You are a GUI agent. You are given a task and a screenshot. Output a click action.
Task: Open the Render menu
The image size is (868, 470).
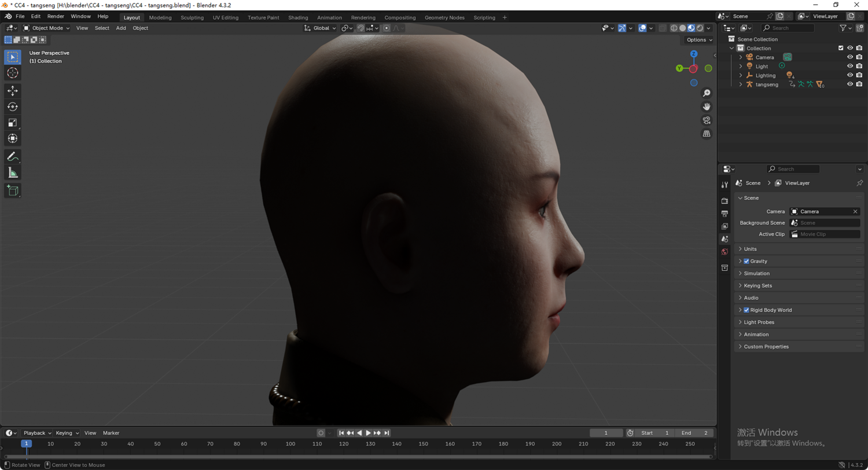point(56,16)
